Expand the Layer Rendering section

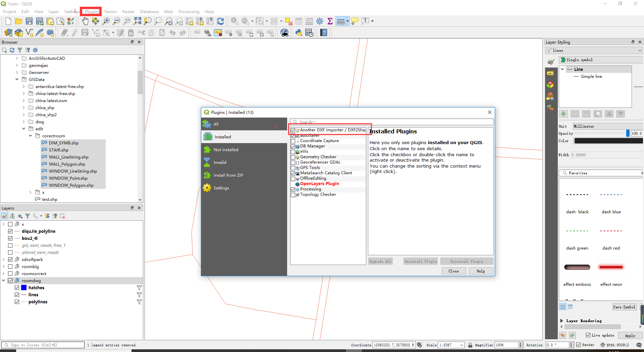point(562,321)
